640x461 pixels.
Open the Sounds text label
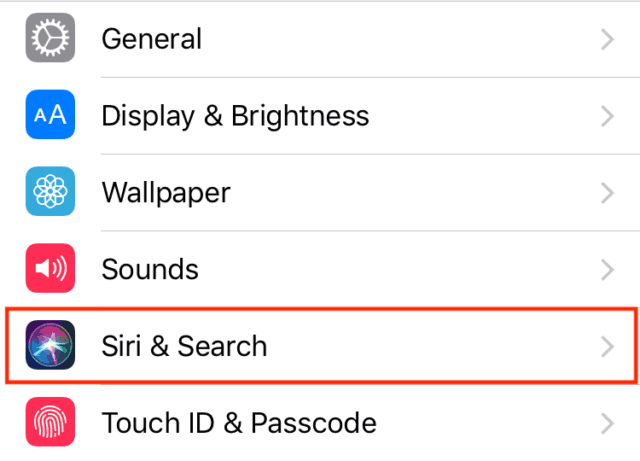pyautogui.click(x=150, y=269)
